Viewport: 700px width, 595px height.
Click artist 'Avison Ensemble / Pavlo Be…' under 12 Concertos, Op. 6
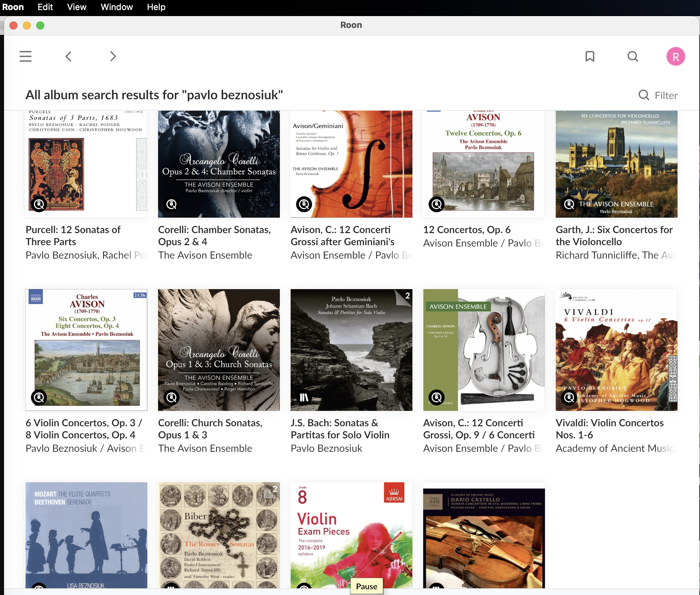[484, 243]
